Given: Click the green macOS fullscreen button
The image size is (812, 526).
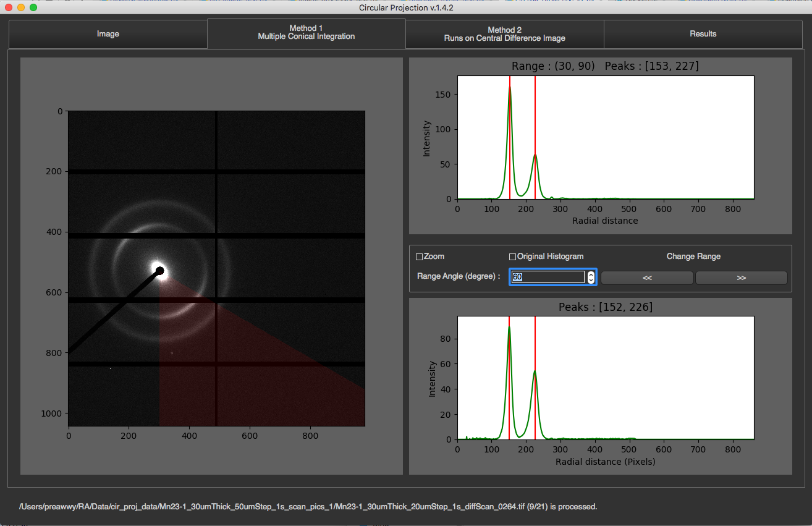Looking at the screenshot, I should click(33, 7).
